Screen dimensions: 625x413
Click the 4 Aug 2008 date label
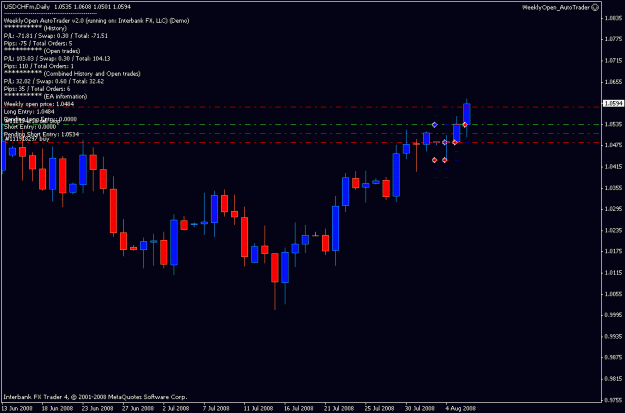coord(460,409)
